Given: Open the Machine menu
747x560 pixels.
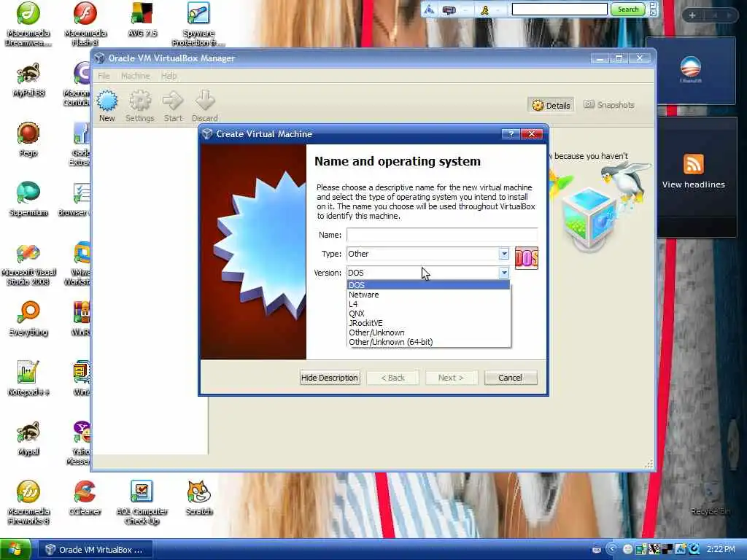Looking at the screenshot, I should coord(135,76).
